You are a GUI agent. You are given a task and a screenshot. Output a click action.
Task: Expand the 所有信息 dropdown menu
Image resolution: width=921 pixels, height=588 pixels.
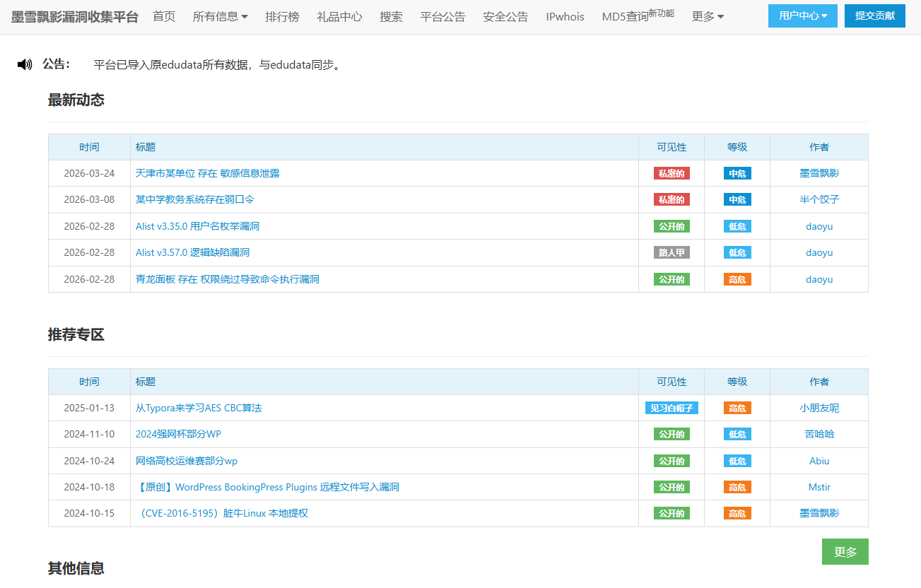click(220, 16)
